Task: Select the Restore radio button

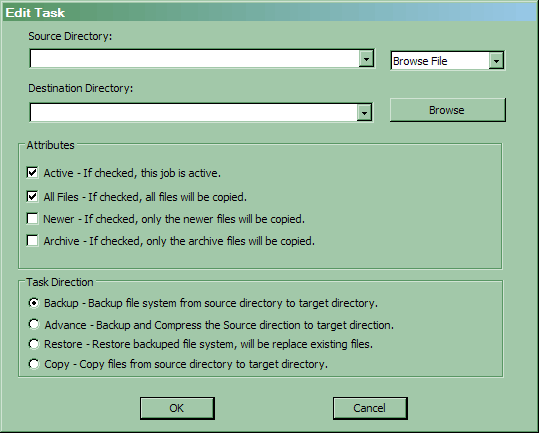Action: (x=34, y=344)
